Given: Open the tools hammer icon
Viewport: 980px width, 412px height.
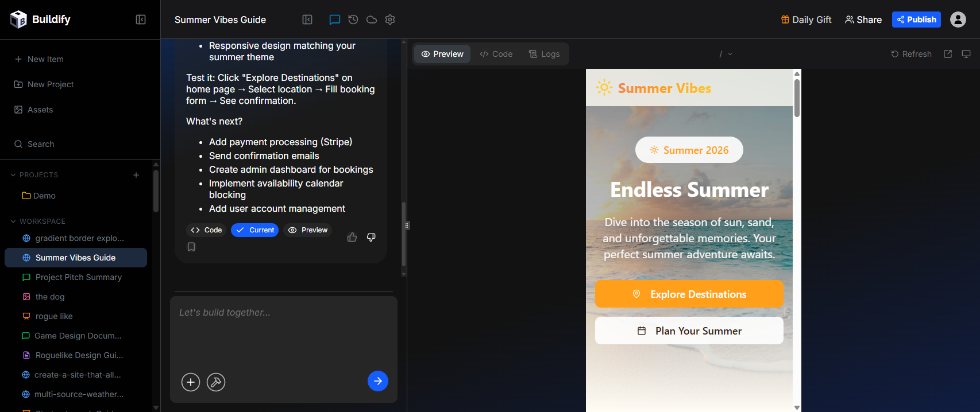Looking at the screenshot, I should [216, 382].
